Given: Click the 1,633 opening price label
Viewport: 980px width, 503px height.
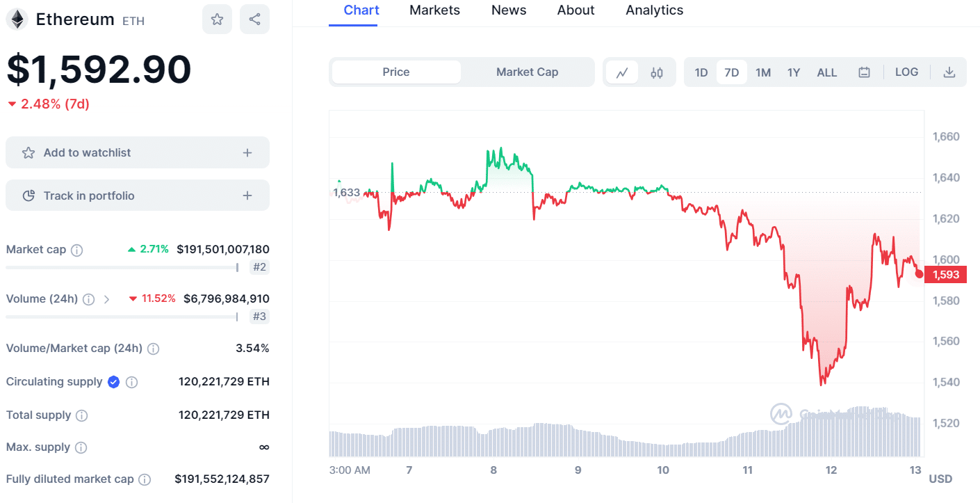Looking at the screenshot, I should coord(346,193).
